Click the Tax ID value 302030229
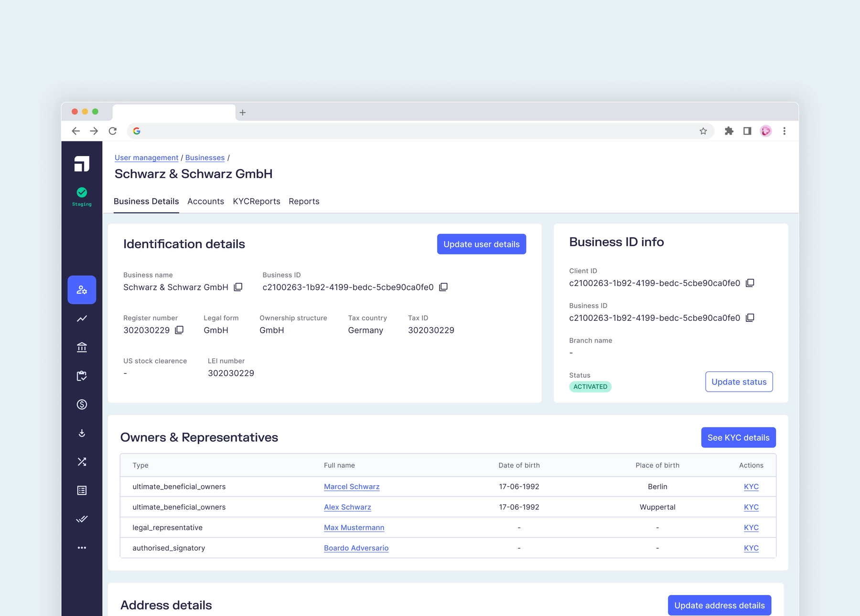 (431, 330)
